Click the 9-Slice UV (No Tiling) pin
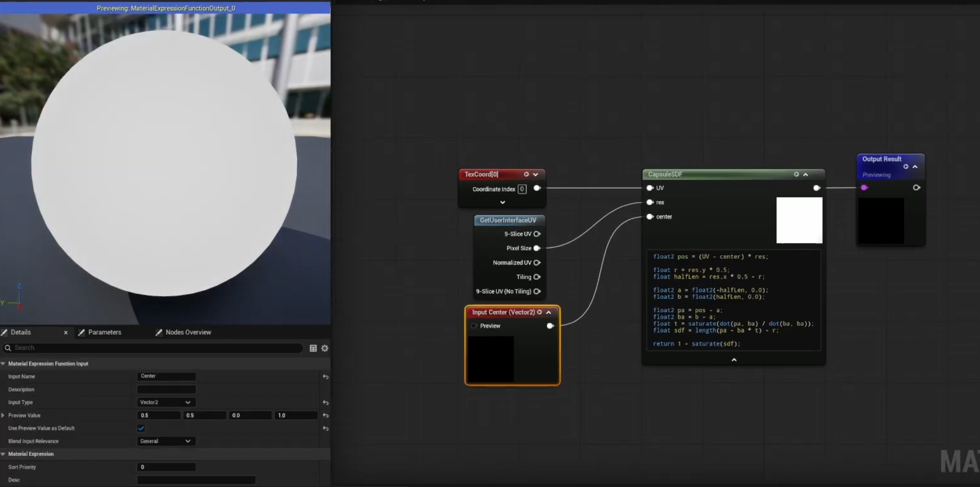This screenshot has width=980, height=487. click(x=537, y=292)
